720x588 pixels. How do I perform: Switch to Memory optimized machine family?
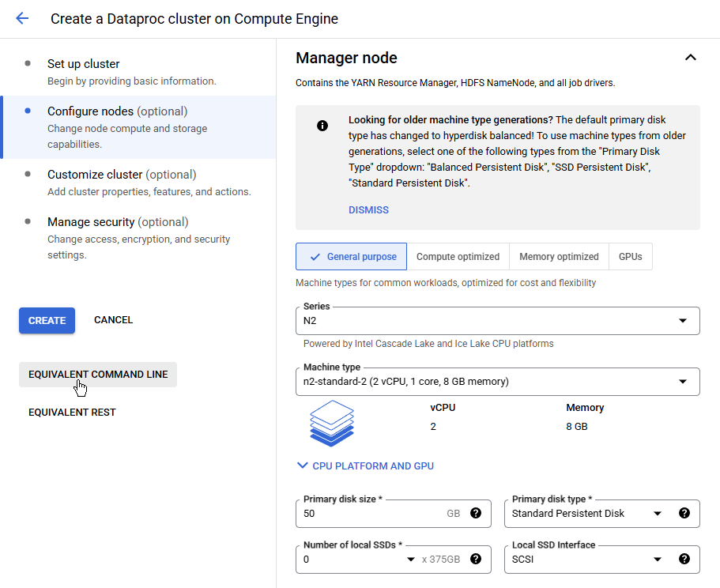coord(559,257)
